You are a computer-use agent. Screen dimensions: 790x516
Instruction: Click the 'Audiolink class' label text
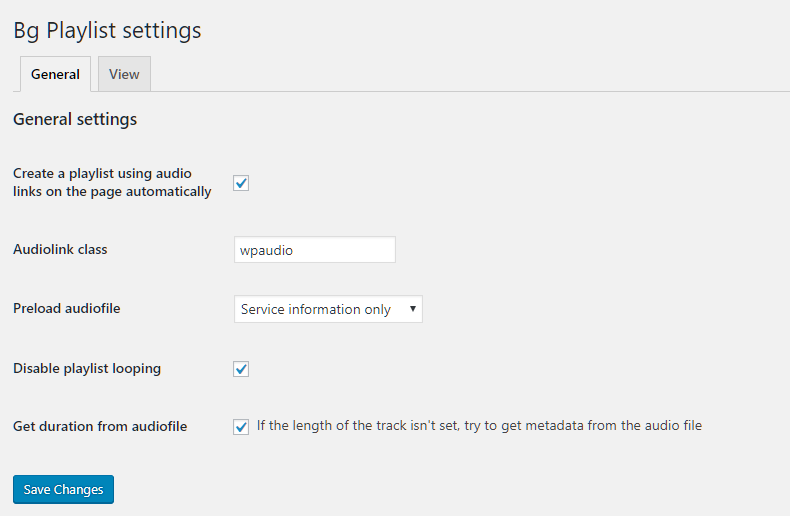[60, 249]
